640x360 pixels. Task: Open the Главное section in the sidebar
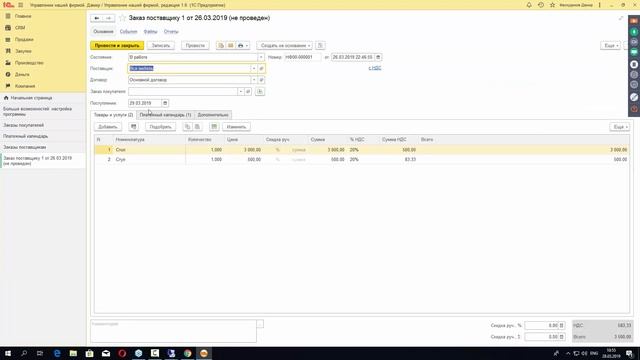click(x=23, y=16)
